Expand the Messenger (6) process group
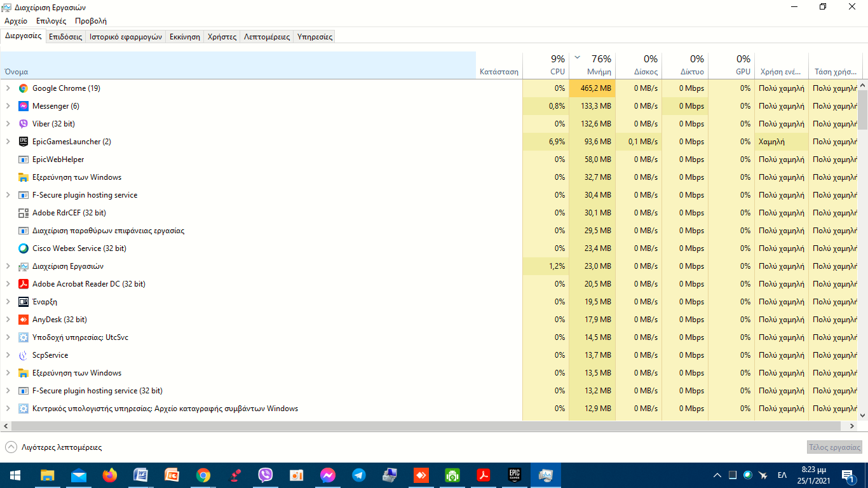Viewport: 868px width, 488px height. 8,106
